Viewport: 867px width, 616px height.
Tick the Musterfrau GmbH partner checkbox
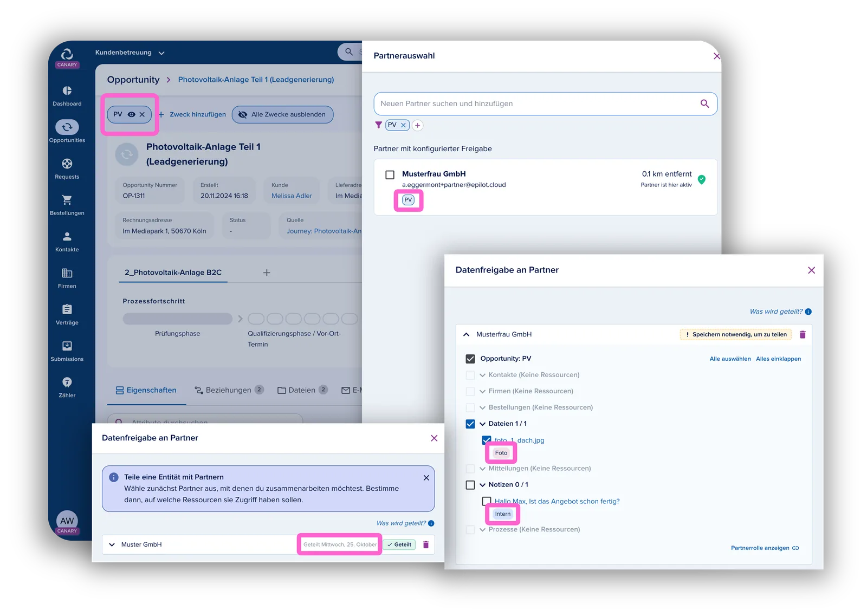390,175
